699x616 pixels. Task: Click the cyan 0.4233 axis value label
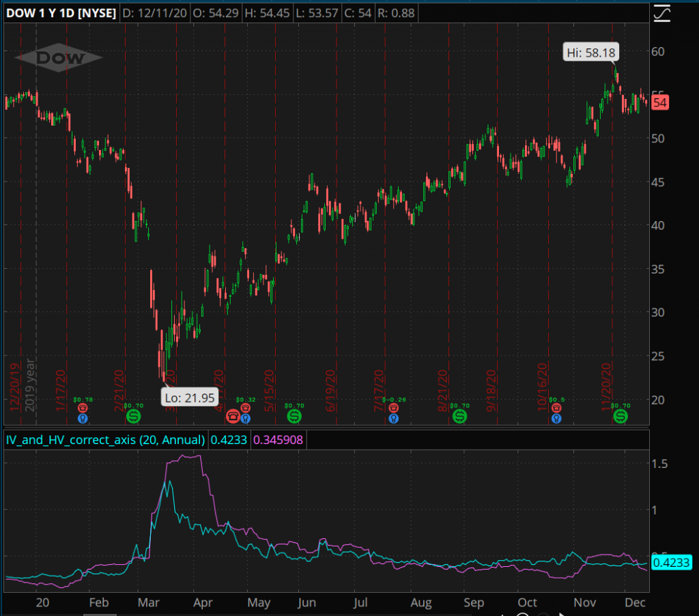coord(672,563)
